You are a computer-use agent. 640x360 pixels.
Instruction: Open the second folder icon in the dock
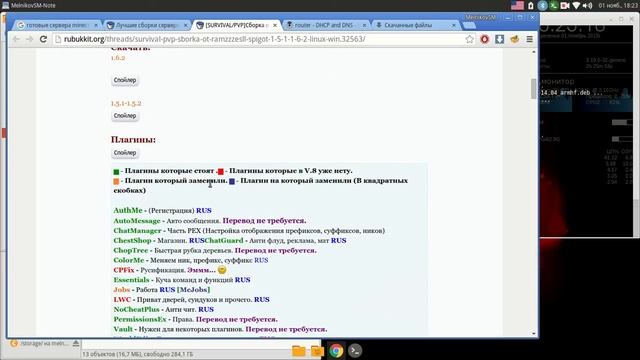[317, 351]
